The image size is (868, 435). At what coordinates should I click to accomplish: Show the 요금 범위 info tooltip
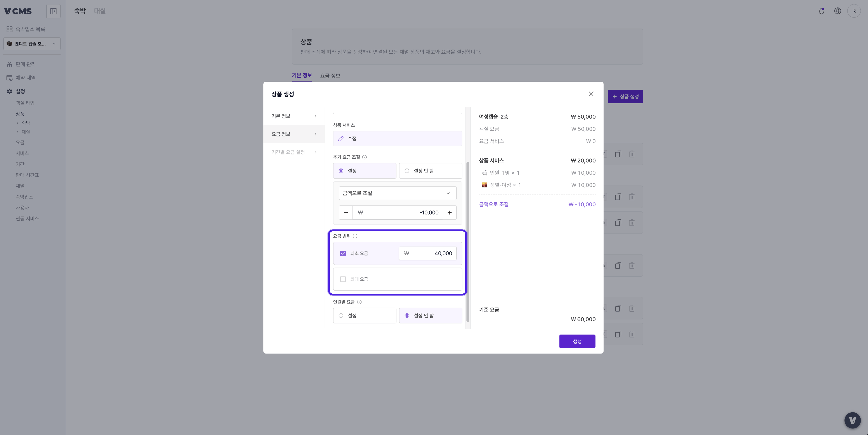[x=355, y=236]
